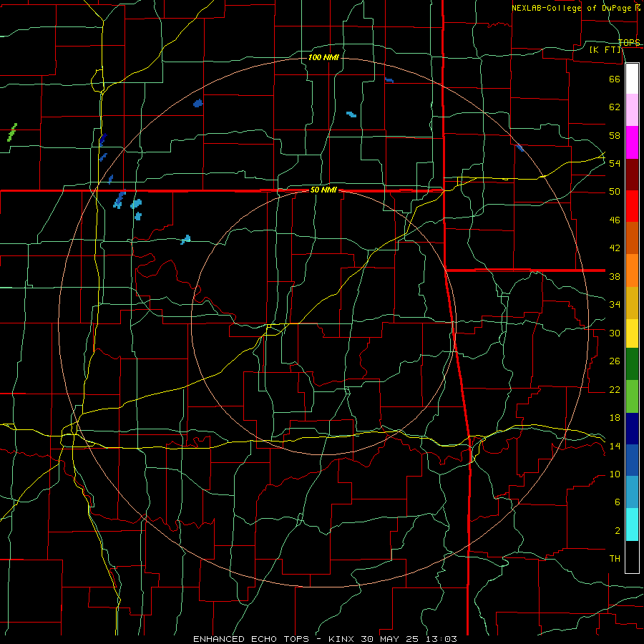Click the bright orange legend color block
Viewport: 644px width, 644px height.
pos(632,270)
